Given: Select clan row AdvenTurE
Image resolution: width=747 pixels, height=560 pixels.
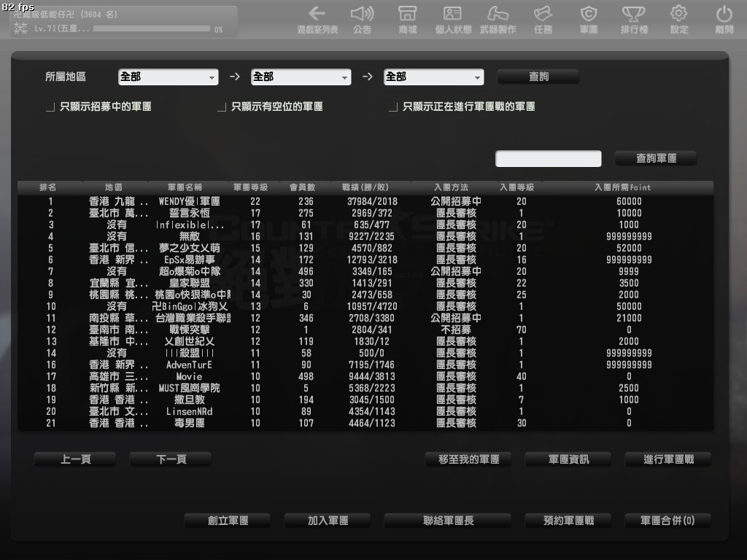Looking at the screenshot, I should tap(365, 365).
